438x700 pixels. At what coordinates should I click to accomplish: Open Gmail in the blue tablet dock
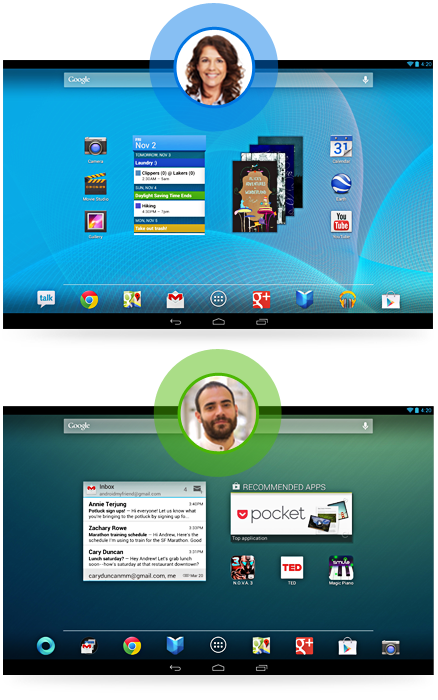175,300
